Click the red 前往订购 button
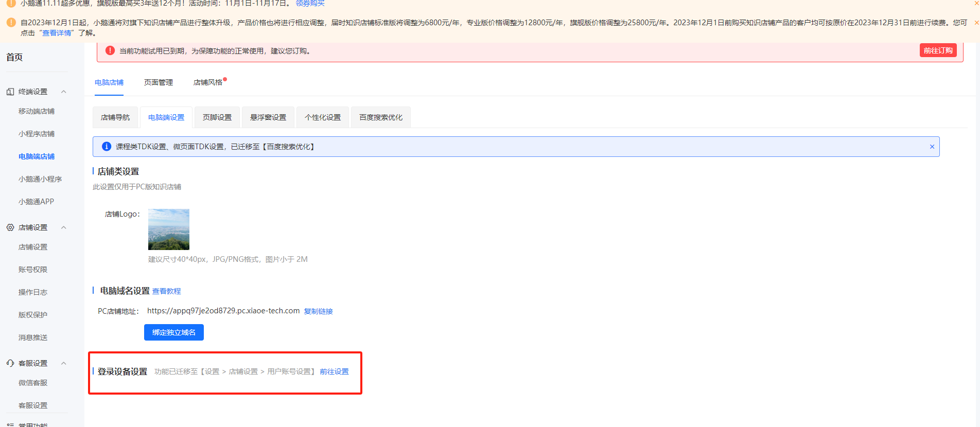Screen dimensions: 980x427 [x=938, y=50]
